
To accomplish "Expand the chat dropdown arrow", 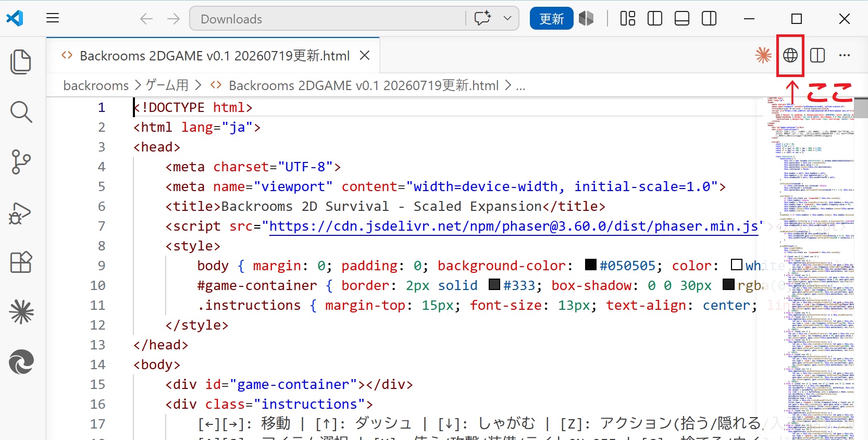I will (507, 18).
